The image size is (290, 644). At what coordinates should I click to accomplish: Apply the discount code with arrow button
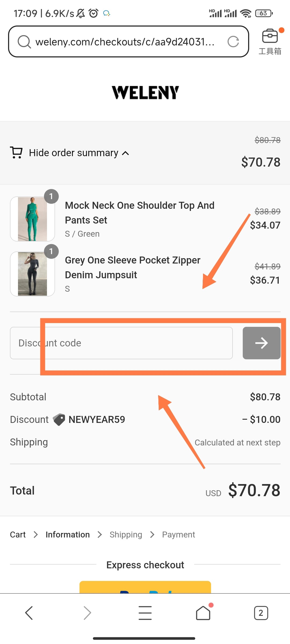[x=262, y=343]
